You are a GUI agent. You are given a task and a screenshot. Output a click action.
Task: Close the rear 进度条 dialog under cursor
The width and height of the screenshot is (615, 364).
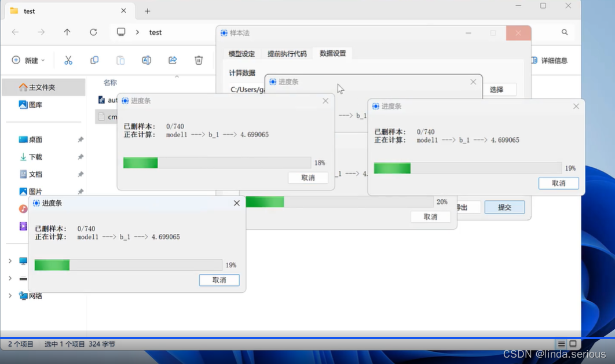coord(473,82)
